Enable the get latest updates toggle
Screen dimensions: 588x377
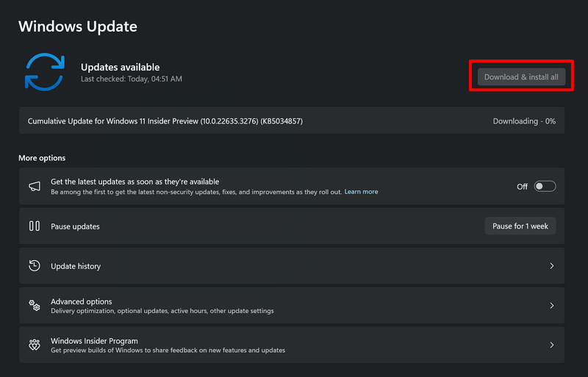(x=545, y=187)
